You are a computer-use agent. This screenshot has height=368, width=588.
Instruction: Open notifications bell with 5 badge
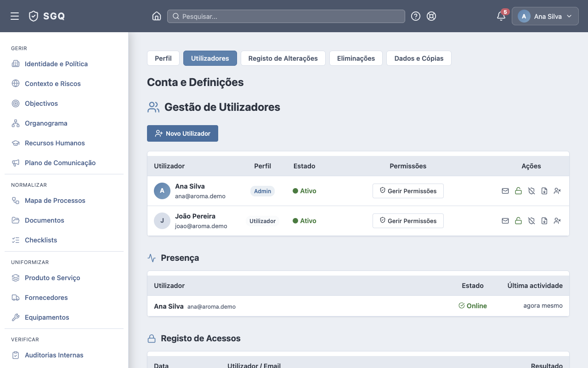(502, 16)
